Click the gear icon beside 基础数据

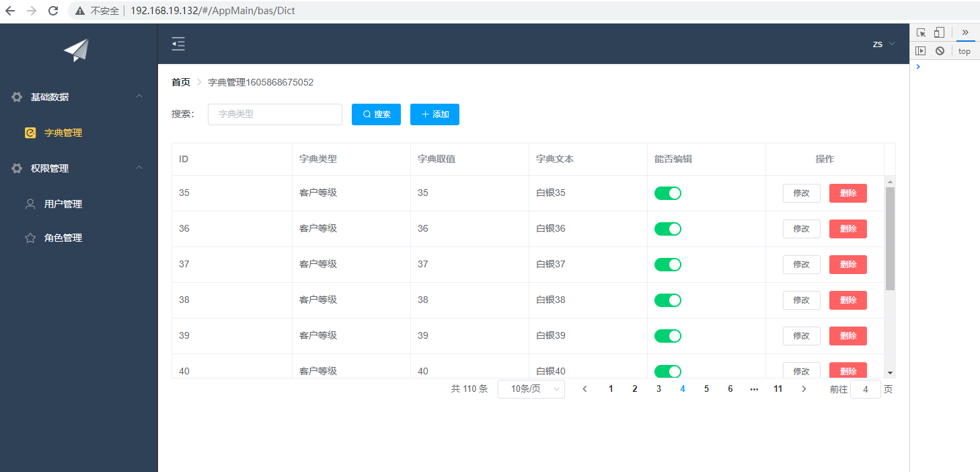pos(17,97)
